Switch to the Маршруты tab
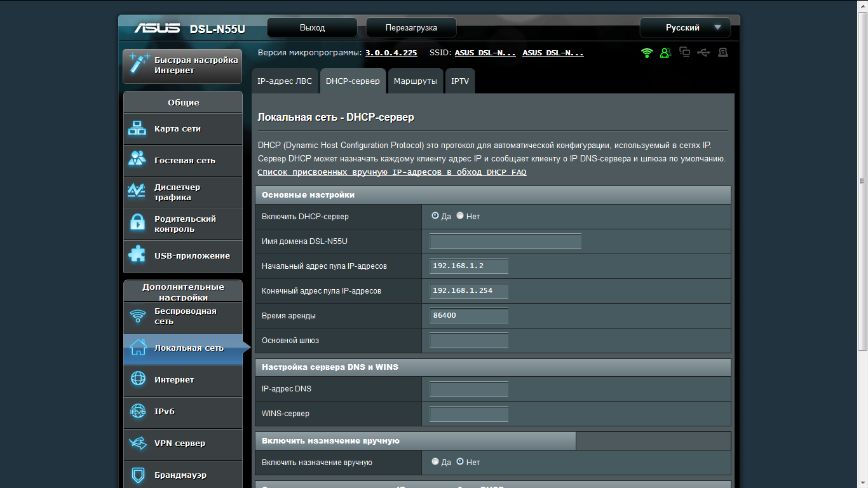Image resolution: width=868 pixels, height=488 pixels. coord(415,81)
